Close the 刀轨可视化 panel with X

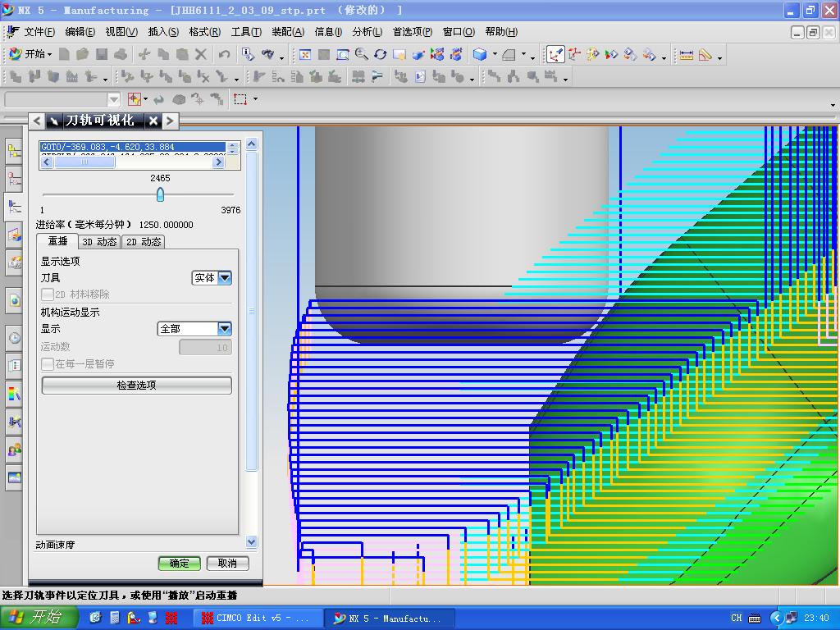(153, 121)
